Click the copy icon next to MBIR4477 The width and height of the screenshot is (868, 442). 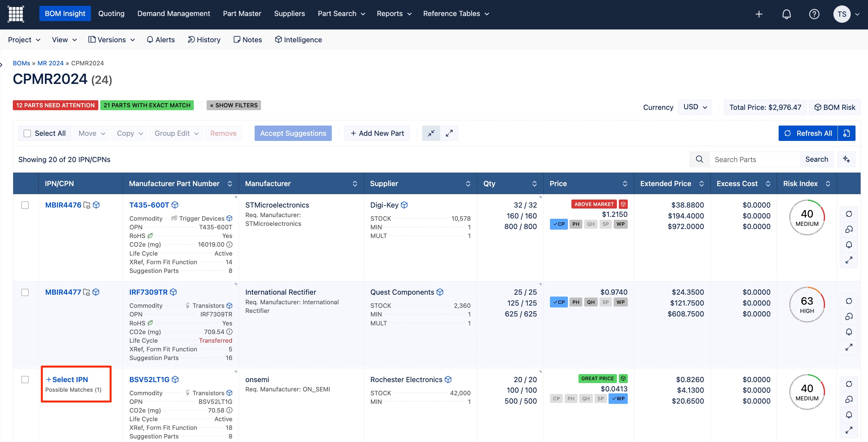[86, 292]
